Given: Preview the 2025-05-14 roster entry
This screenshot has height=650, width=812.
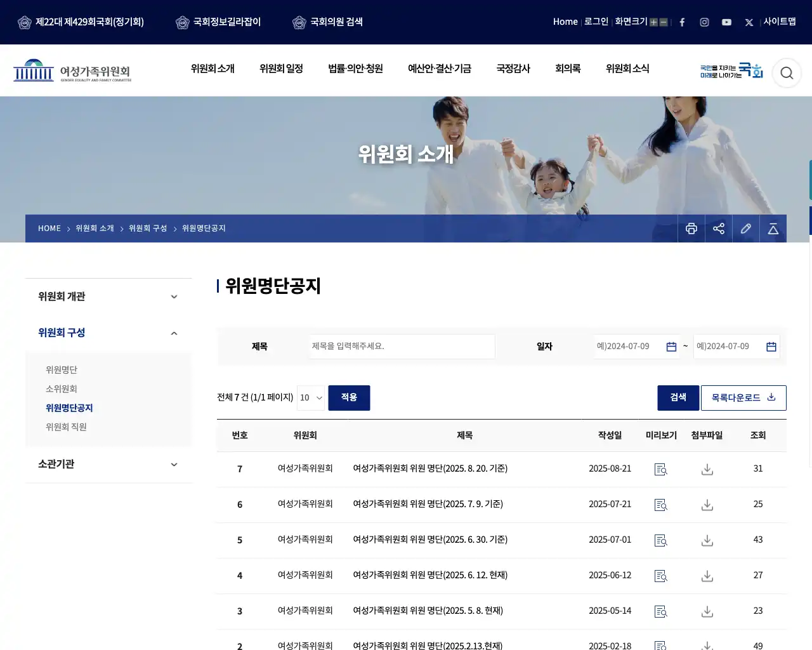Looking at the screenshot, I should (661, 611).
